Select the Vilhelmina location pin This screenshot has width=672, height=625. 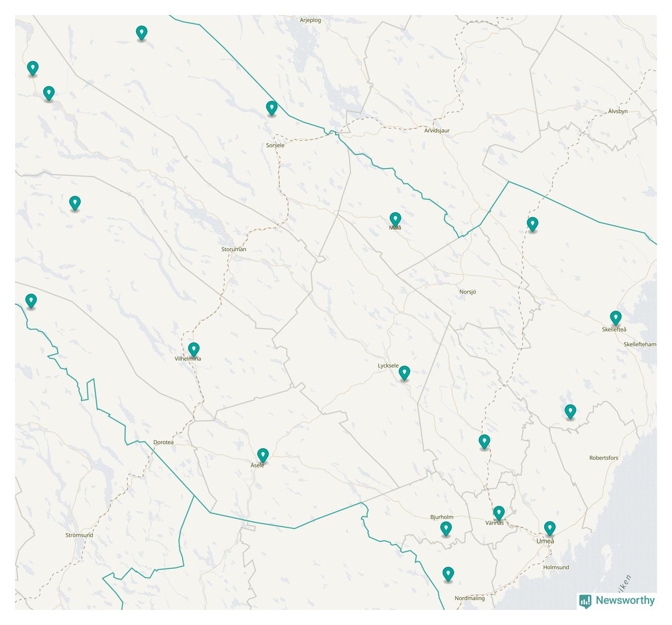(x=194, y=349)
